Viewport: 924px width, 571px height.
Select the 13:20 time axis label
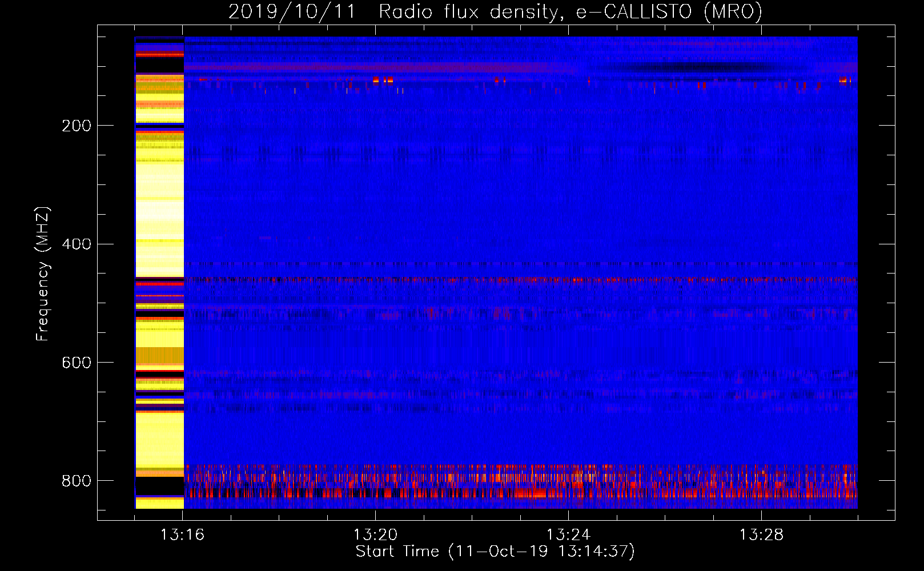tap(375, 534)
